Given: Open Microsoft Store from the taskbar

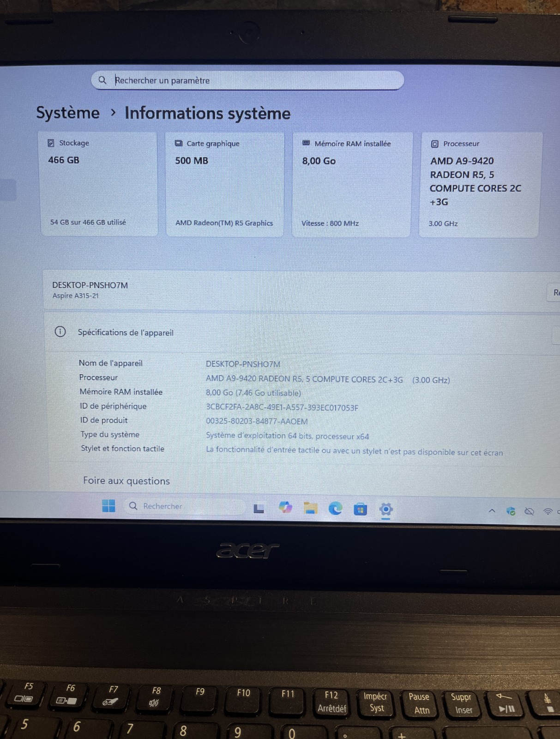Looking at the screenshot, I should coord(360,509).
